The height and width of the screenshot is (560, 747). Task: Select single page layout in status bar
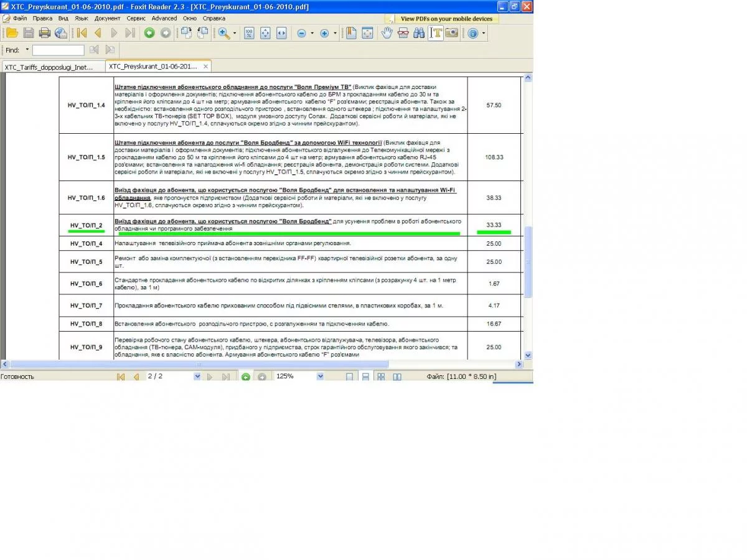click(x=349, y=377)
